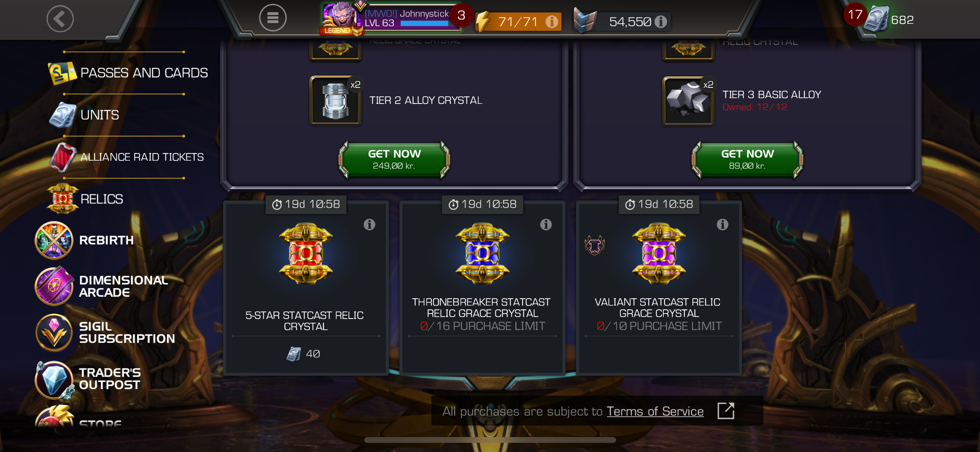
Task: Open the Tier 3 Basic Alloy item icon
Action: click(688, 100)
